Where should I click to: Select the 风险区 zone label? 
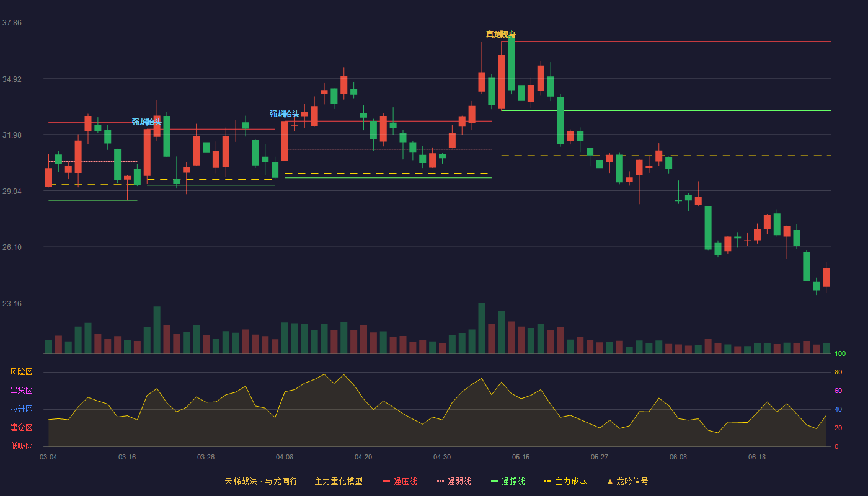pos(22,372)
